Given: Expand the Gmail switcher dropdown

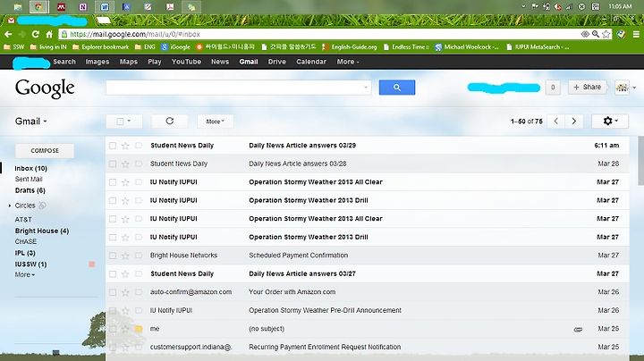Looking at the screenshot, I should 30,122.
